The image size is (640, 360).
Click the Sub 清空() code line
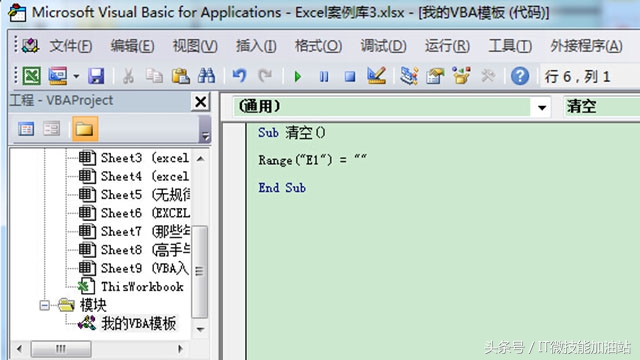(x=292, y=133)
